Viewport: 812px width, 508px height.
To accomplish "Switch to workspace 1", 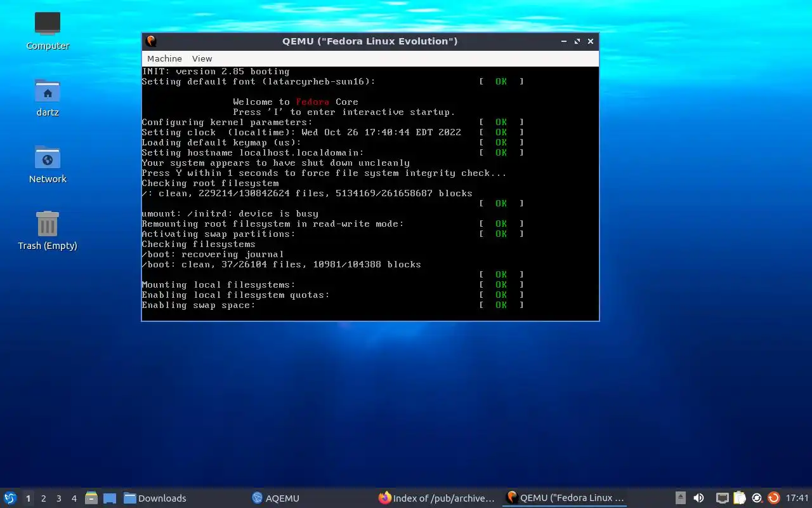I will [28, 498].
